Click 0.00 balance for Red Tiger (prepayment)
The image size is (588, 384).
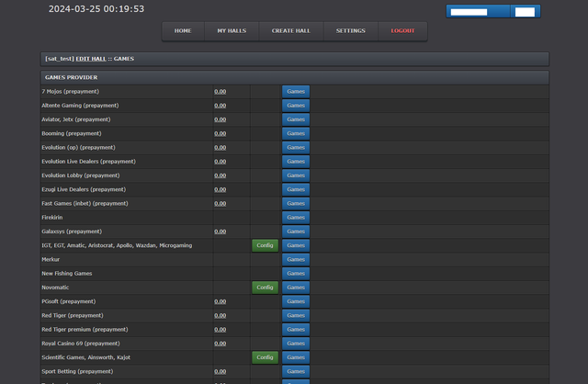(220, 315)
